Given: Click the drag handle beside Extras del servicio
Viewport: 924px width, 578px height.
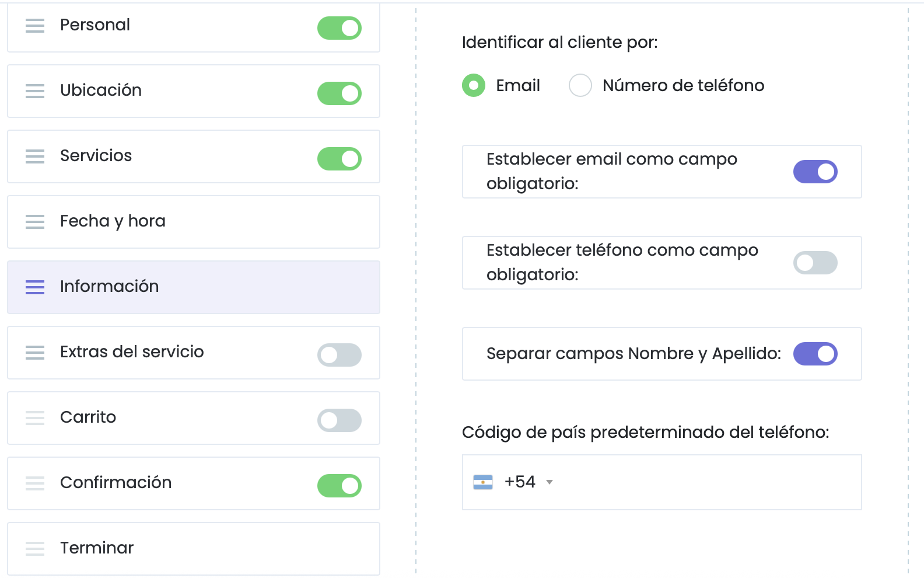Looking at the screenshot, I should tap(35, 353).
